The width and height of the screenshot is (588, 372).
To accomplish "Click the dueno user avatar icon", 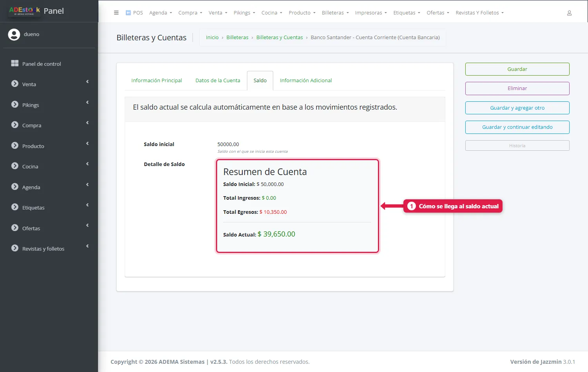I will [14, 34].
